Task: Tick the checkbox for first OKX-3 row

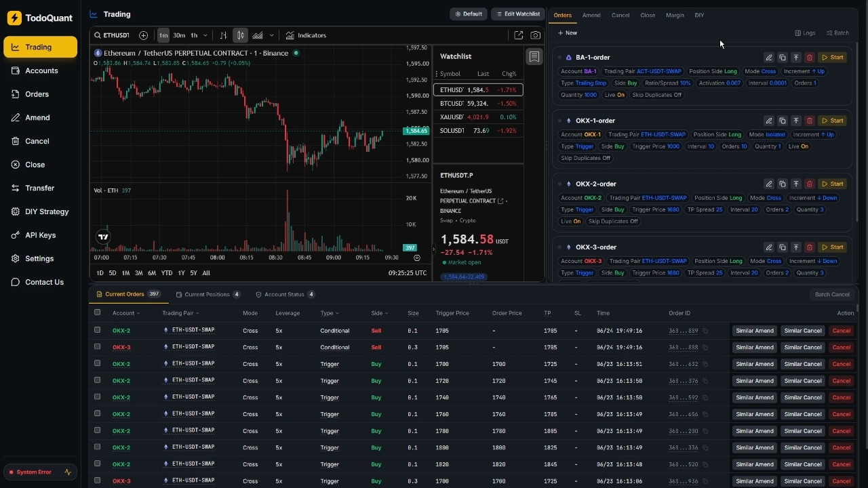Action: pyautogui.click(x=97, y=346)
